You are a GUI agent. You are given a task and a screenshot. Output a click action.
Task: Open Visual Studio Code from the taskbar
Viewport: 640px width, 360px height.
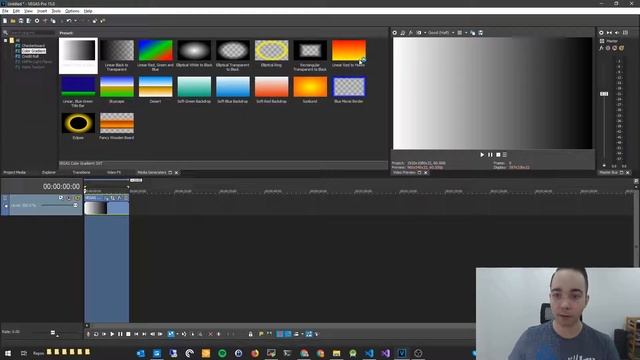pyautogui.click(x=369, y=353)
